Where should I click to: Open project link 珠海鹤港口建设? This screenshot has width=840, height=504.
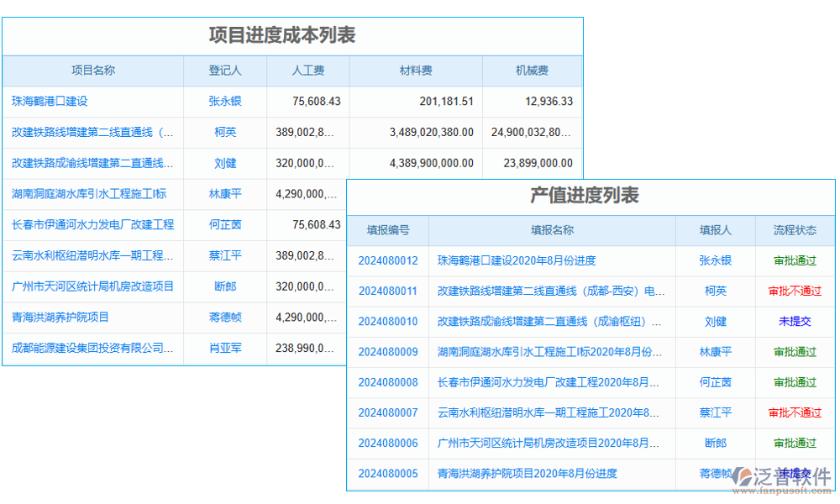pos(50,102)
